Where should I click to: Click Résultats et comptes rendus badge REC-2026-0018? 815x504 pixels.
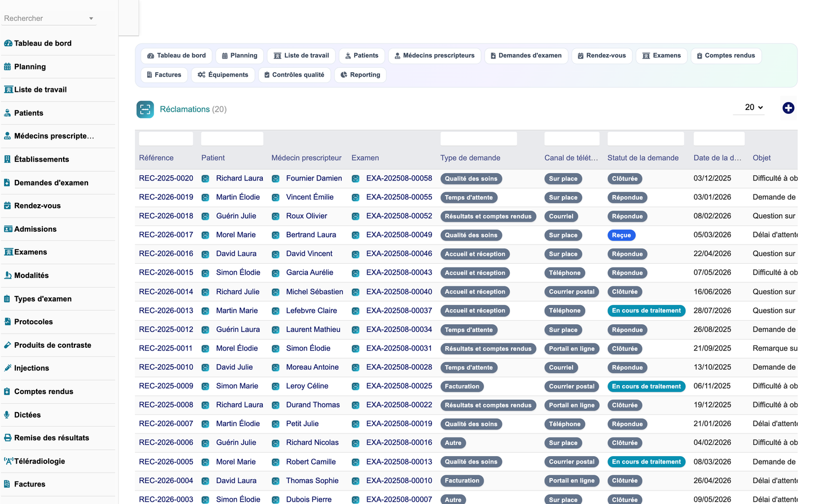488,216
